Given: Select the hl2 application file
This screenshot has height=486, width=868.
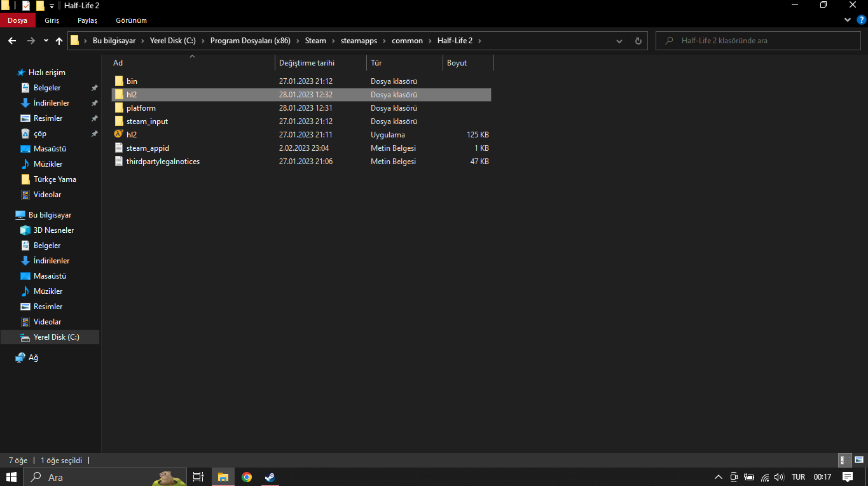Looking at the screenshot, I should tap(301, 135).
